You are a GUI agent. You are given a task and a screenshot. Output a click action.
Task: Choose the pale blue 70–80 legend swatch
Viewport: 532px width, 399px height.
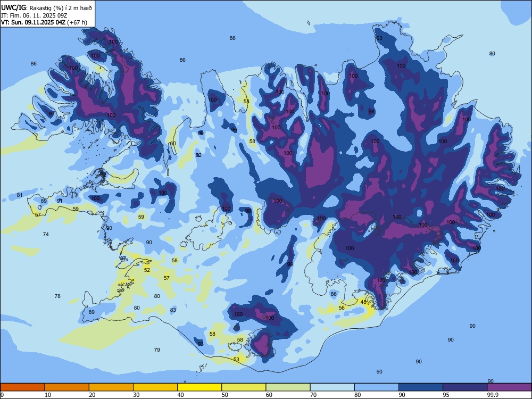[x=332, y=387]
